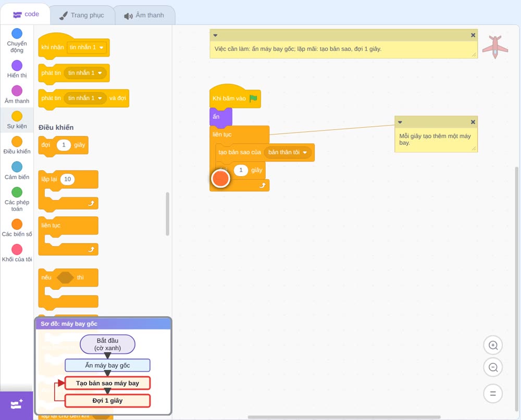Click the 'Ẩn máy bay gốc' flowchart step
Viewport: 521px width, 420px height.
107,365
